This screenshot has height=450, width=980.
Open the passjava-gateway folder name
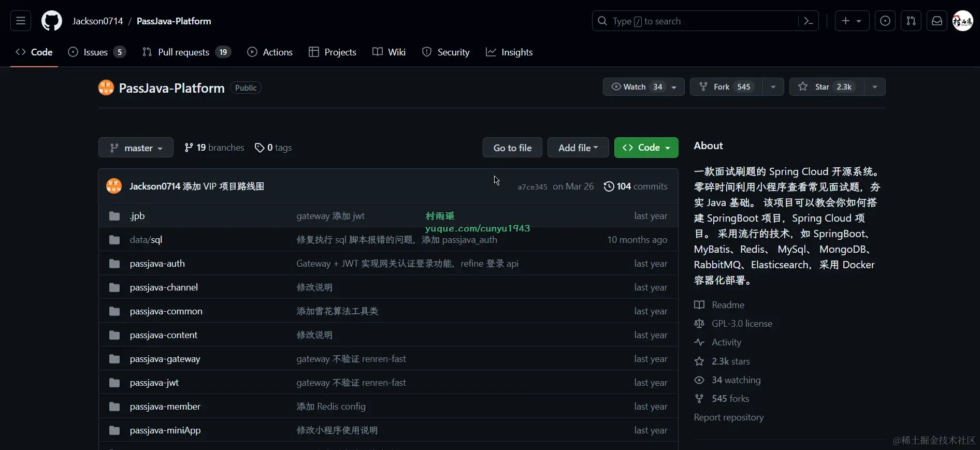coord(165,359)
